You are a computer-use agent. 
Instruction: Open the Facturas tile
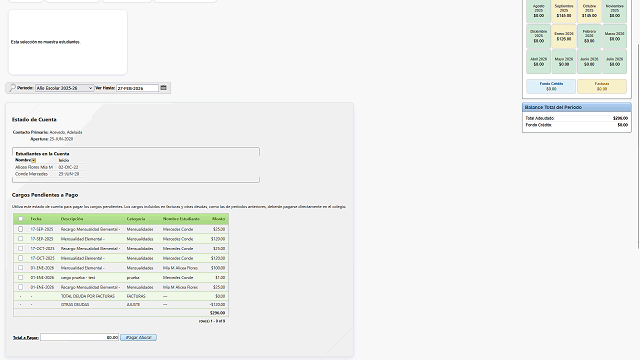602,86
